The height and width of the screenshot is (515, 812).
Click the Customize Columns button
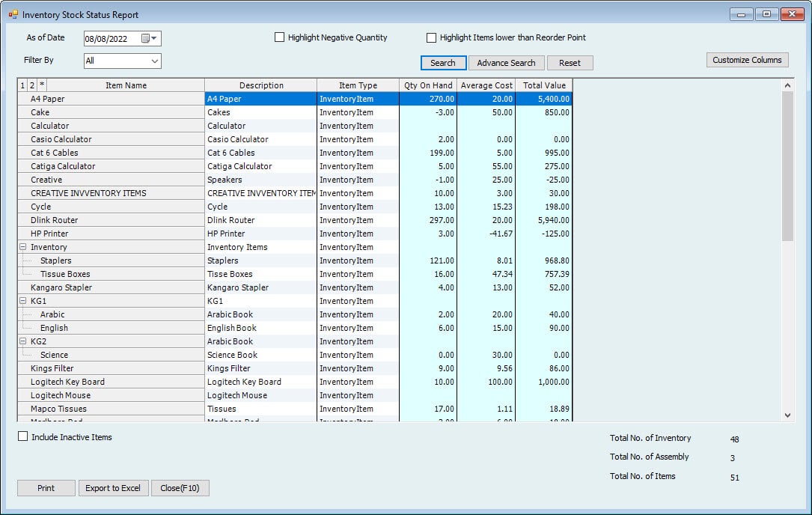(x=746, y=60)
